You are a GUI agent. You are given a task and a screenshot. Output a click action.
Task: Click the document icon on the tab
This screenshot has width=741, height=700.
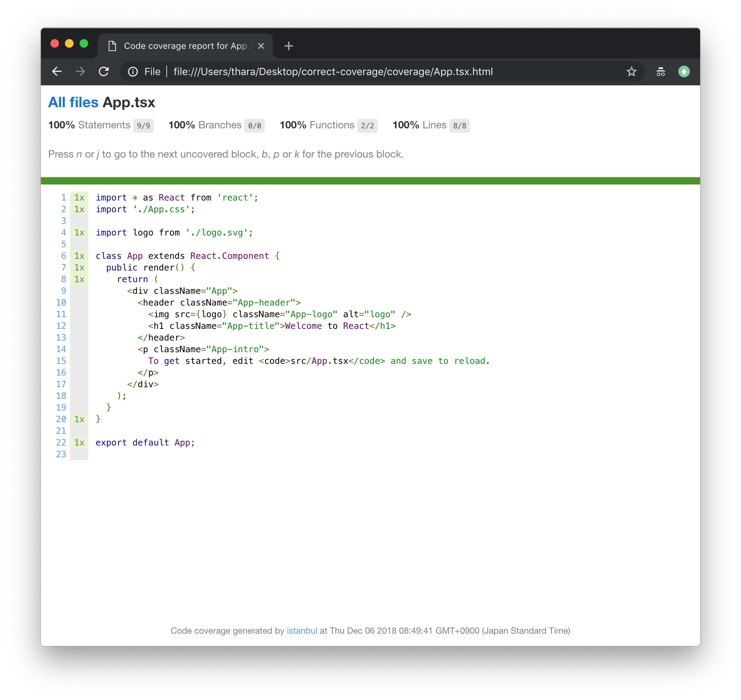112,46
